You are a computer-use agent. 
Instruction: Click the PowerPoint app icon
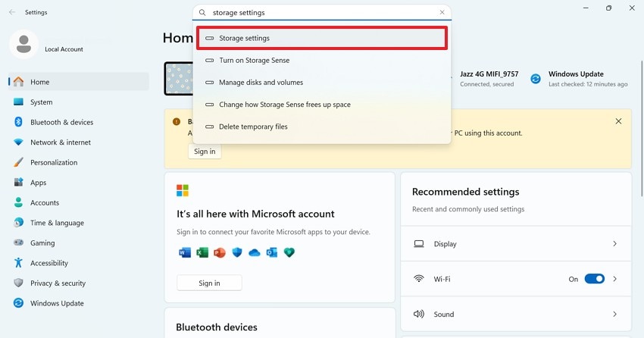tap(220, 252)
